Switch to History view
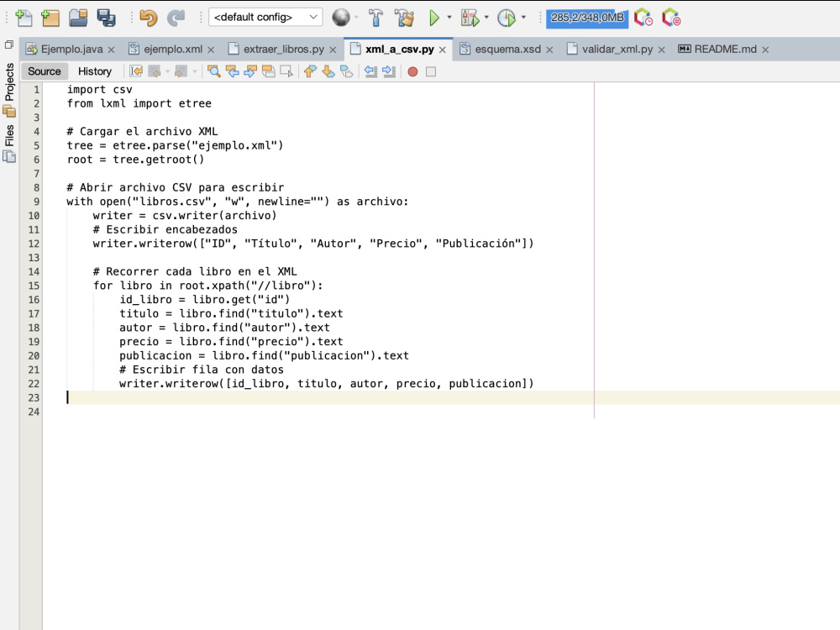Image resolution: width=840 pixels, height=630 pixels. (95, 71)
